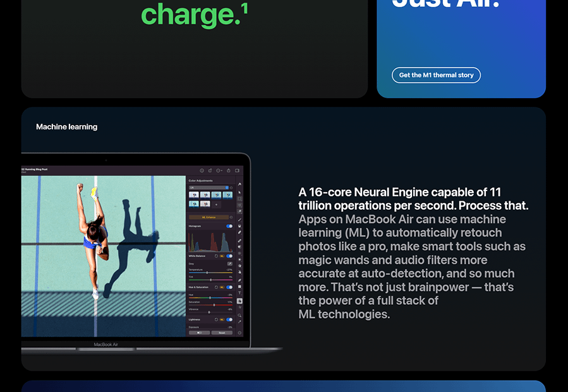Select the arrow pointer tool in the tool strip
The height and width of the screenshot is (392, 568).
click(239, 192)
